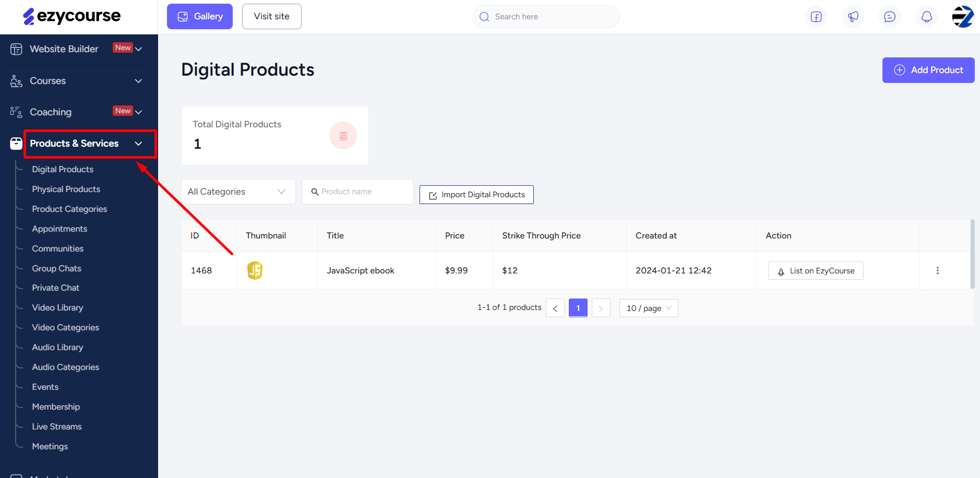Focus the Search here field

tap(546, 17)
